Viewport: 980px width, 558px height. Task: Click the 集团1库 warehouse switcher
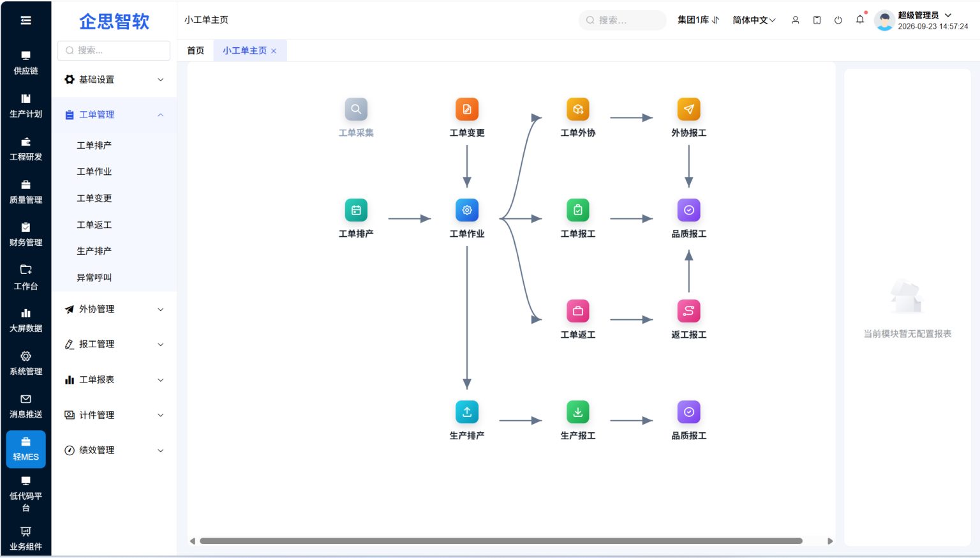click(x=699, y=20)
